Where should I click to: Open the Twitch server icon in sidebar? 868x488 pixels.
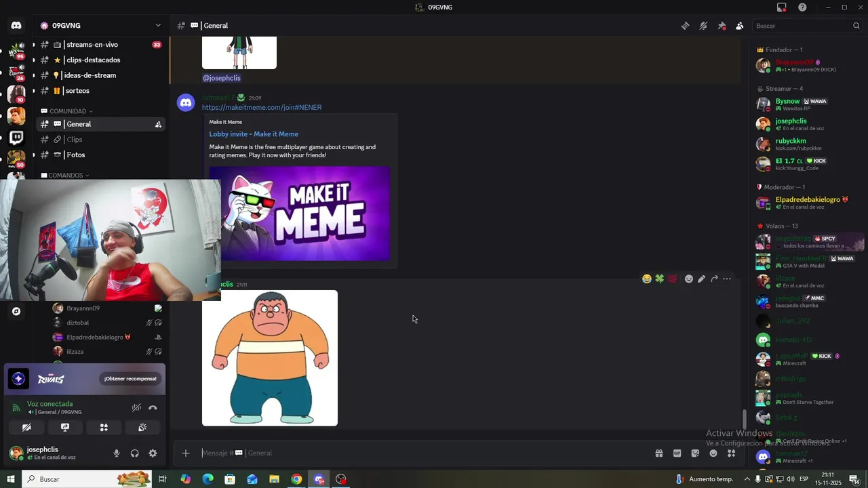pos(16,138)
